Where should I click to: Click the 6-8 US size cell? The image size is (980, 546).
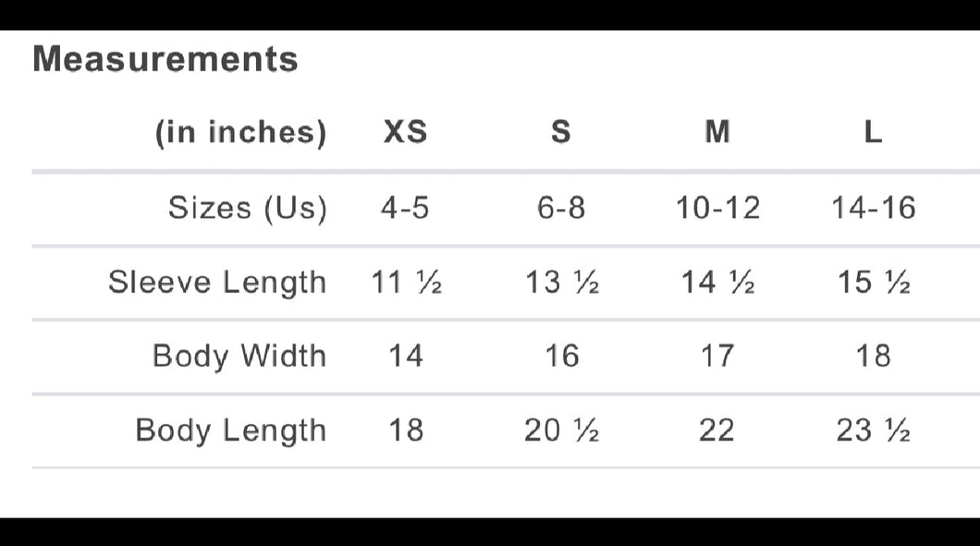click(561, 208)
